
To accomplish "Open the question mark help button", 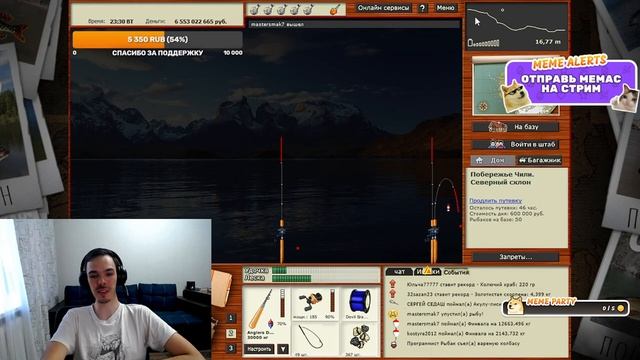I will [x=422, y=8].
